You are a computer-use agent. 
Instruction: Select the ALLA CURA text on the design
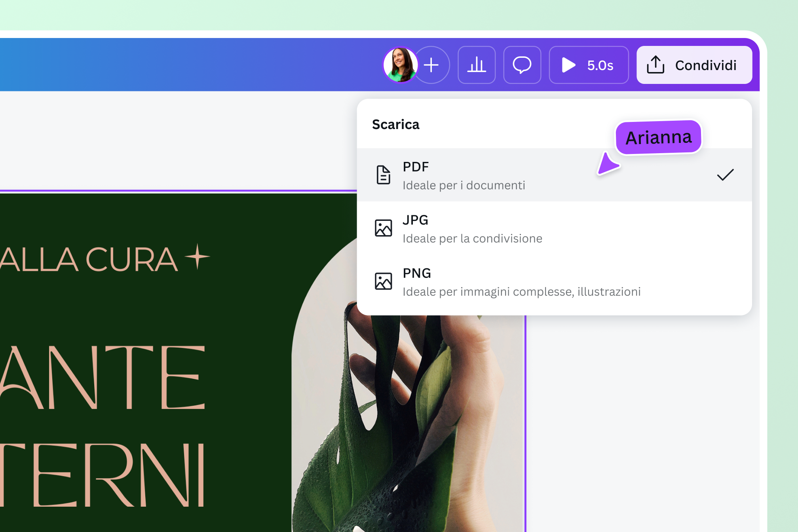89,260
